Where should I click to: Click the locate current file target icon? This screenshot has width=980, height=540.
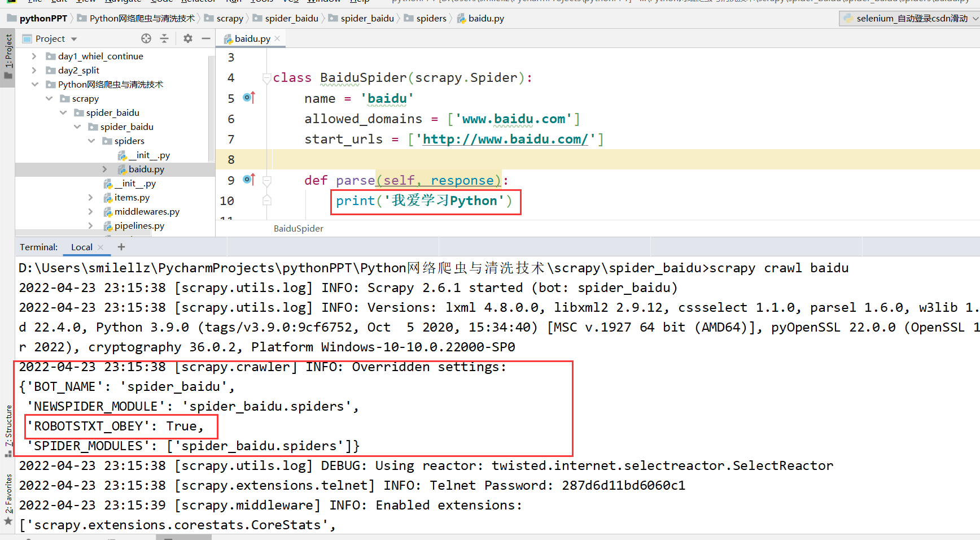coord(146,38)
